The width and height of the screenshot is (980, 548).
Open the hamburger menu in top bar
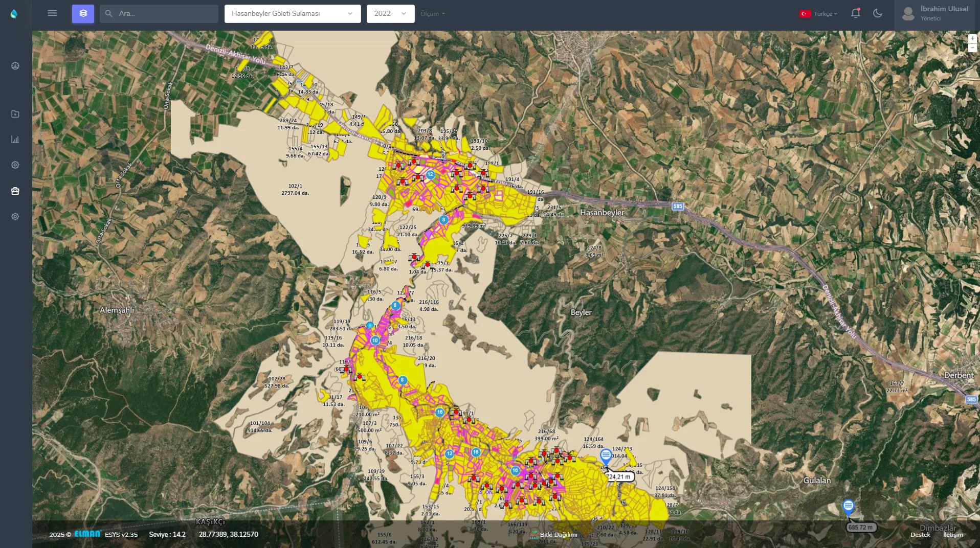click(x=52, y=13)
